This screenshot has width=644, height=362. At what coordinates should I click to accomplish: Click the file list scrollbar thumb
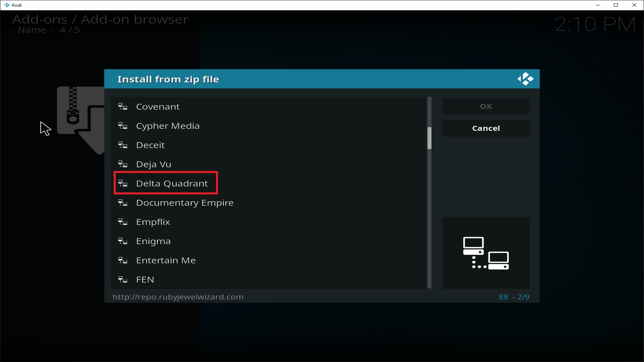429,138
